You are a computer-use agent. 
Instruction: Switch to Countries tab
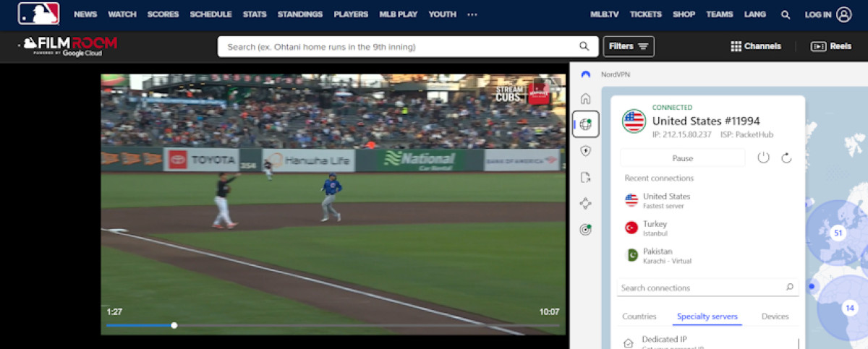pos(639,316)
